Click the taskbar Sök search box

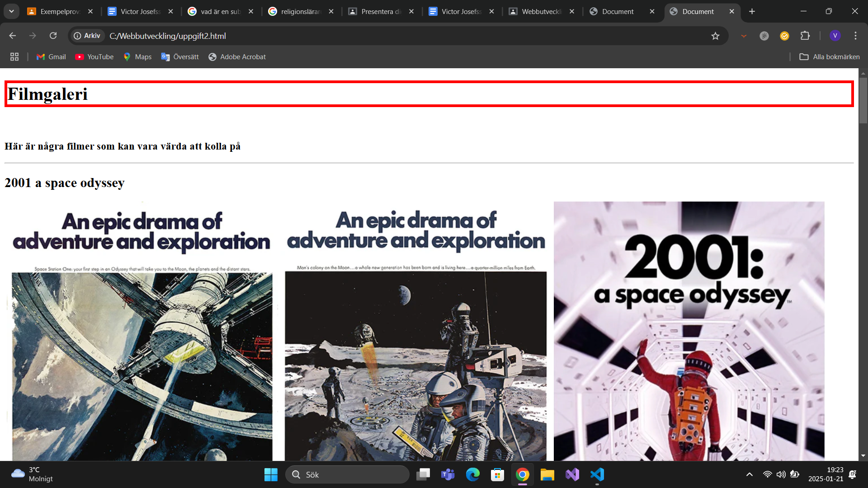coord(347,474)
